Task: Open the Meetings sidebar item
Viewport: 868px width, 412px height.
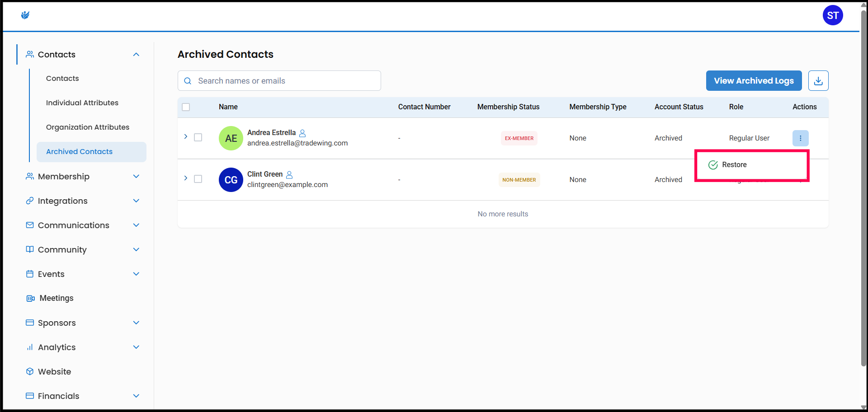Action: 57,298
